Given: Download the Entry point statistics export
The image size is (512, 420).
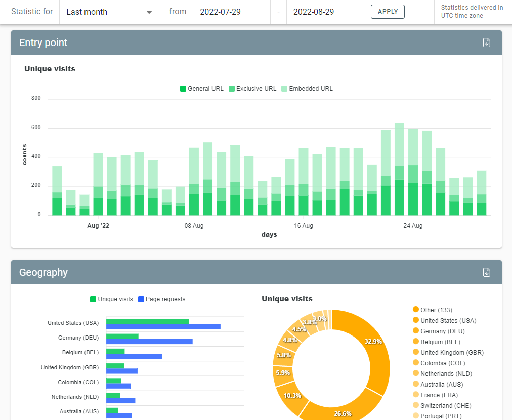Looking at the screenshot, I should [487, 43].
